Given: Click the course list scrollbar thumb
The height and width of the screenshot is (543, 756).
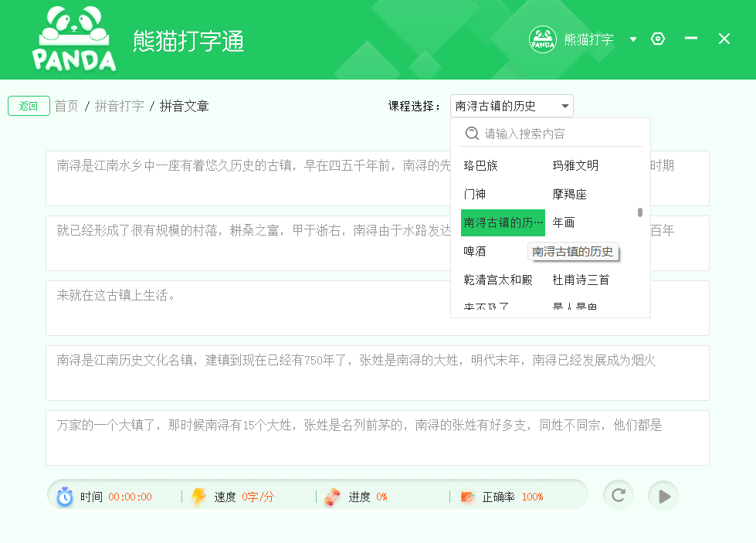Looking at the screenshot, I should click(x=640, y=212).
